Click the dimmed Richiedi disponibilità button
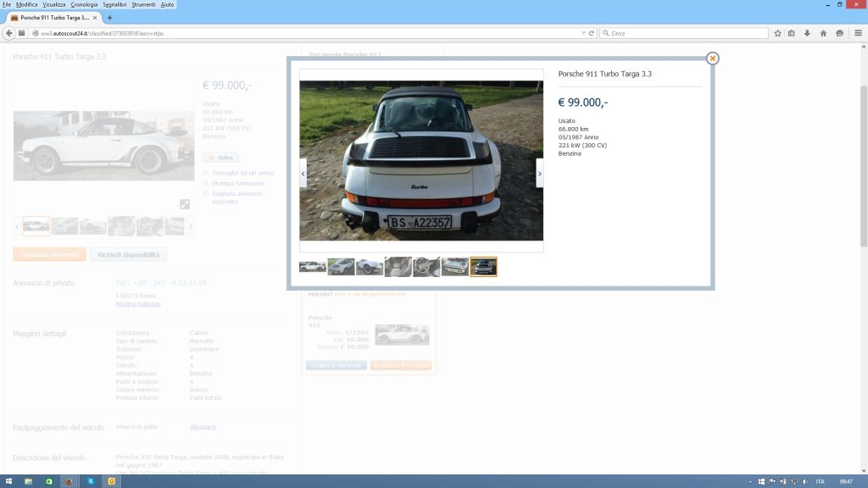Viewport: 868px width, 488px height. (x=129, y=254)
